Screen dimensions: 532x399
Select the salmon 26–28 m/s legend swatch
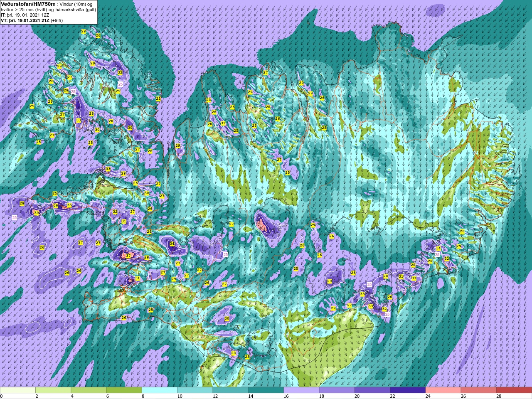(478, 390)
